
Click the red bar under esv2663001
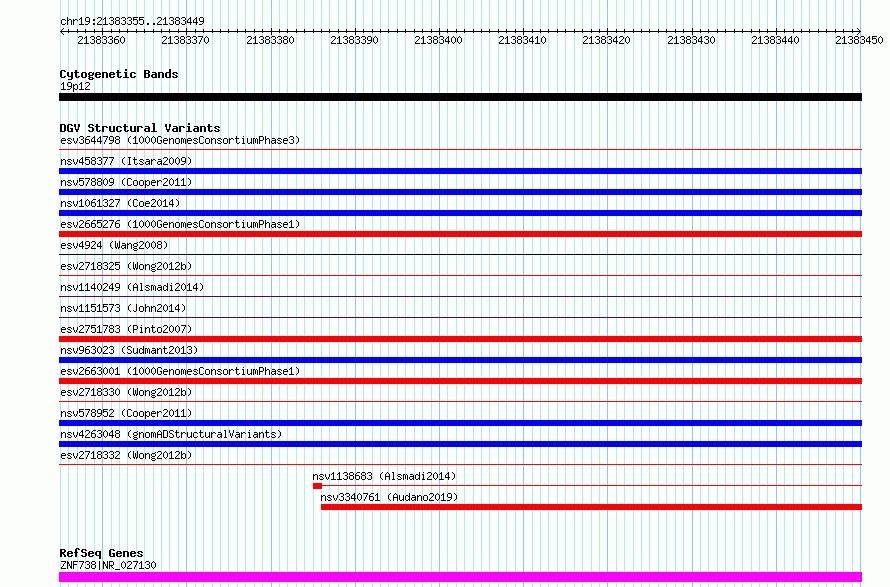[460, 381]
